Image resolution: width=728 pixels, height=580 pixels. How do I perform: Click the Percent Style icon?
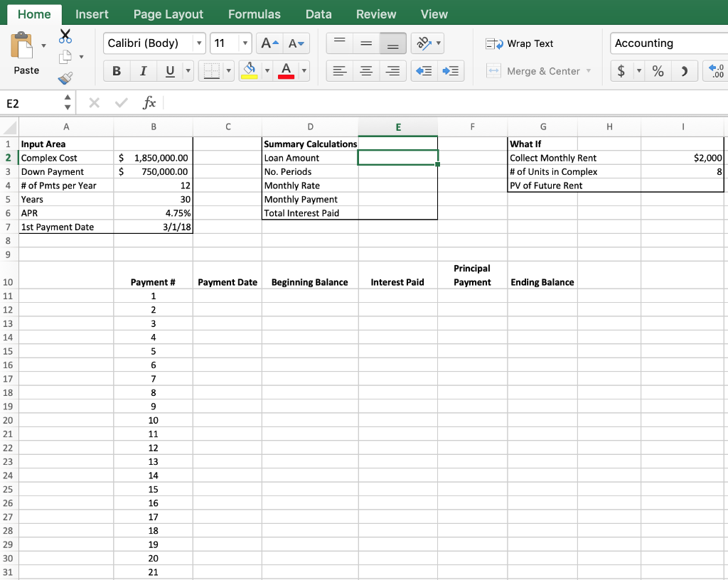point(658,70)
